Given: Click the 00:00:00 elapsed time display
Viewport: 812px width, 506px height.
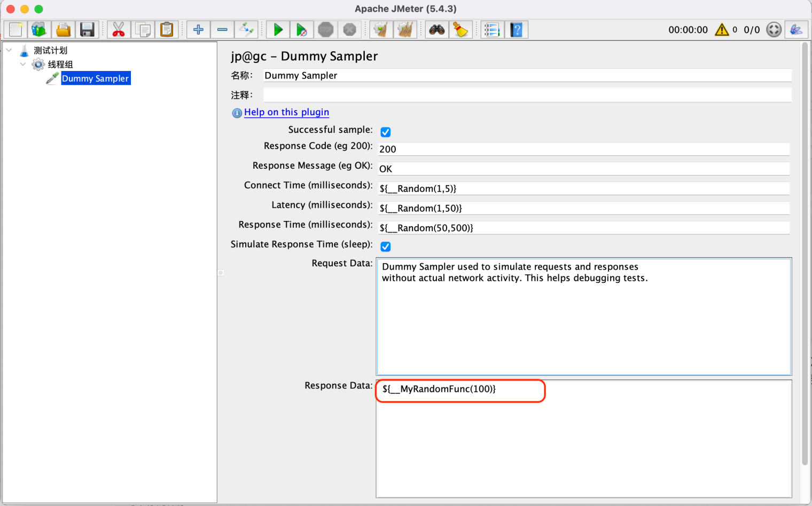Looking at the screenshot, I should click(688, 30).
